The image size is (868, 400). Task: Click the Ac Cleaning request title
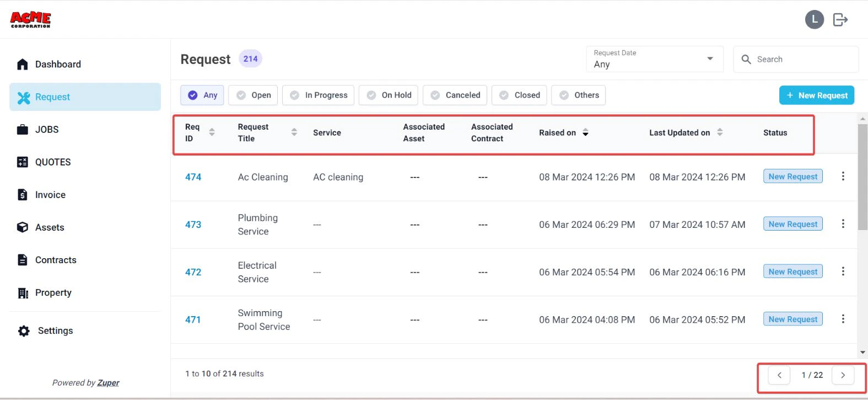[263, 177]
